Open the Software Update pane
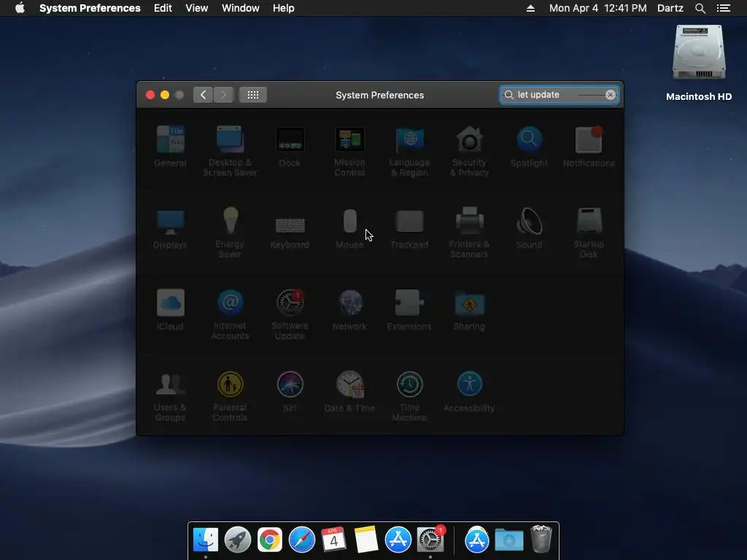This screenshot has height=560, width=747. (290, 315)
